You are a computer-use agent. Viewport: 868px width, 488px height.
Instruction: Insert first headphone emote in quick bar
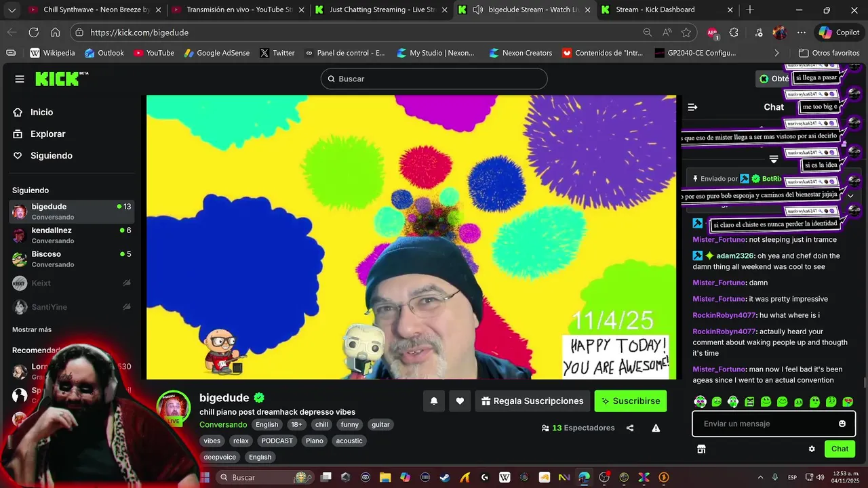[701, 402]
